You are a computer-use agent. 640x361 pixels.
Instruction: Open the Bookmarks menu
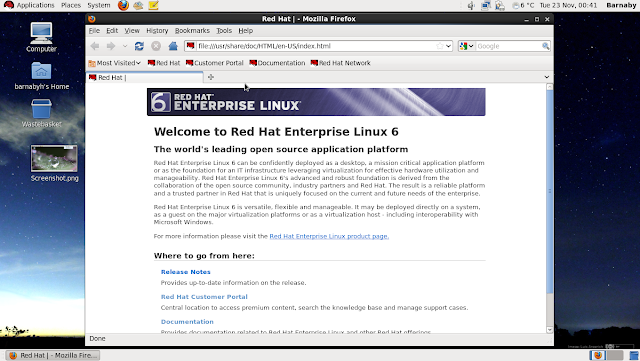click(192, 31)
